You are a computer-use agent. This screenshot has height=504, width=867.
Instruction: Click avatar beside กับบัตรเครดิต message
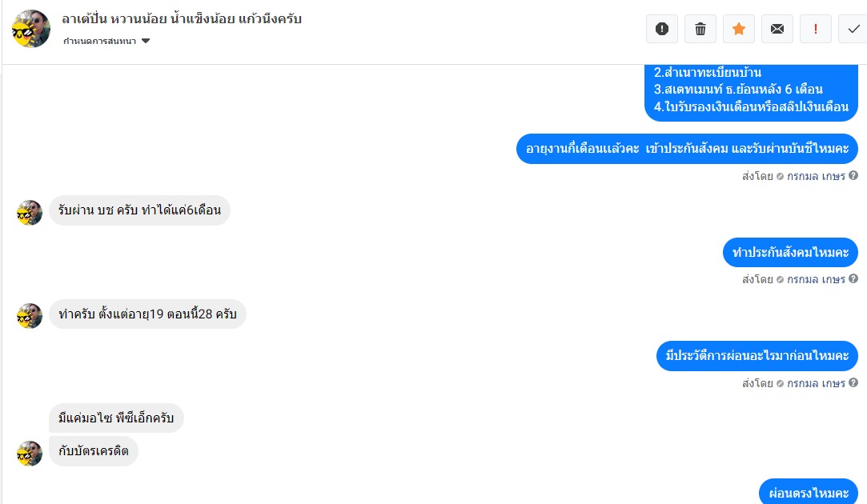(x=30, y=453)
